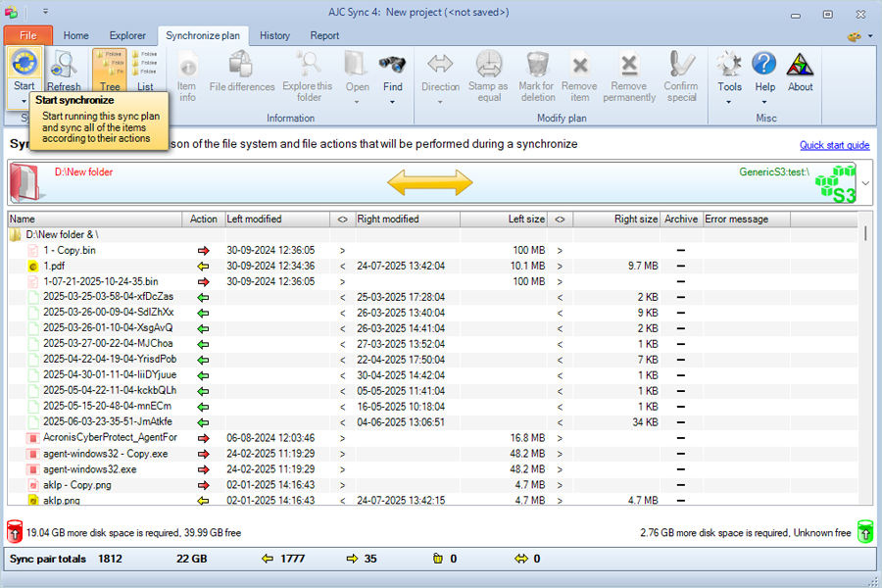Click Confirm special checkmark icon

(681, 64)
